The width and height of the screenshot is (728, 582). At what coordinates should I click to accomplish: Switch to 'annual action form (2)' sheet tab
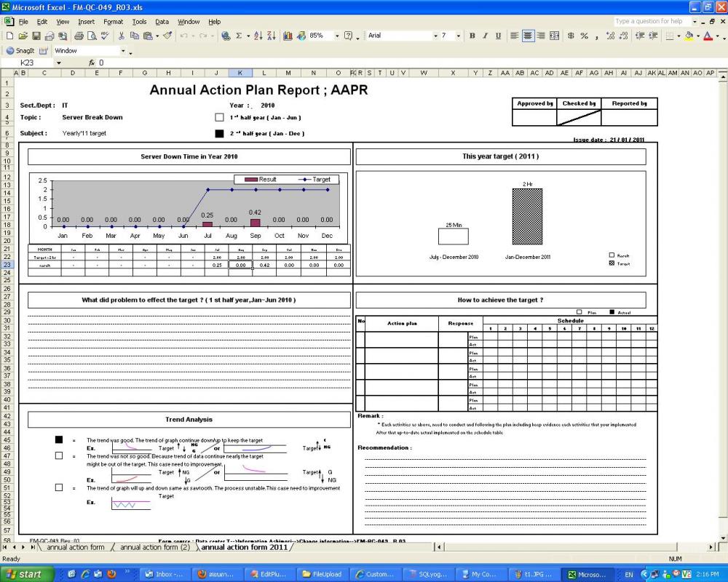(154, 547)
